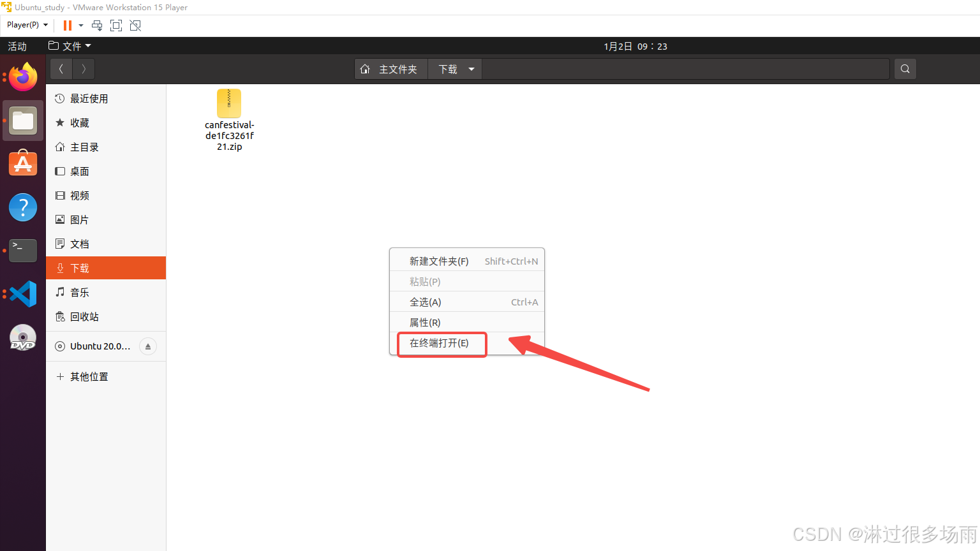980x551 pixels.
Task: Open Videos (视频) in the sidebar
Action: click(106, 195)
